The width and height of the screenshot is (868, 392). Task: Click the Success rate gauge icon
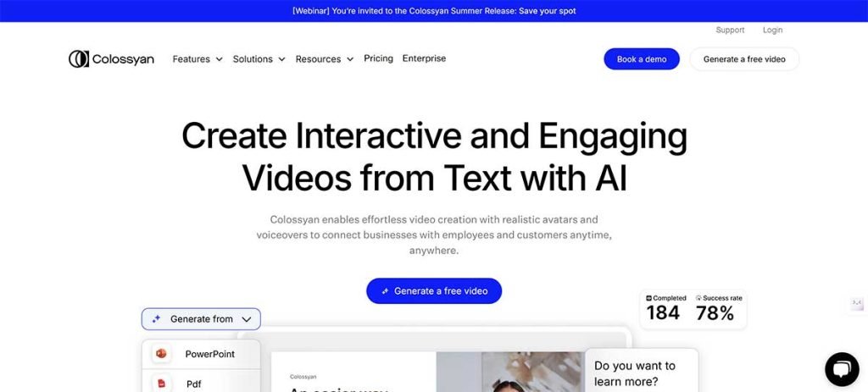698,298
